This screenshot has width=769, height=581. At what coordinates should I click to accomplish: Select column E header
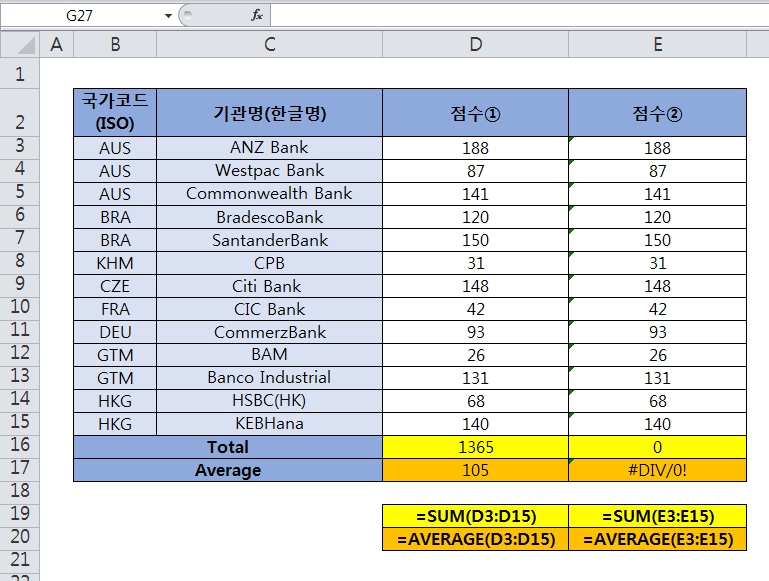pyautogui.click(x=658, y=45)
